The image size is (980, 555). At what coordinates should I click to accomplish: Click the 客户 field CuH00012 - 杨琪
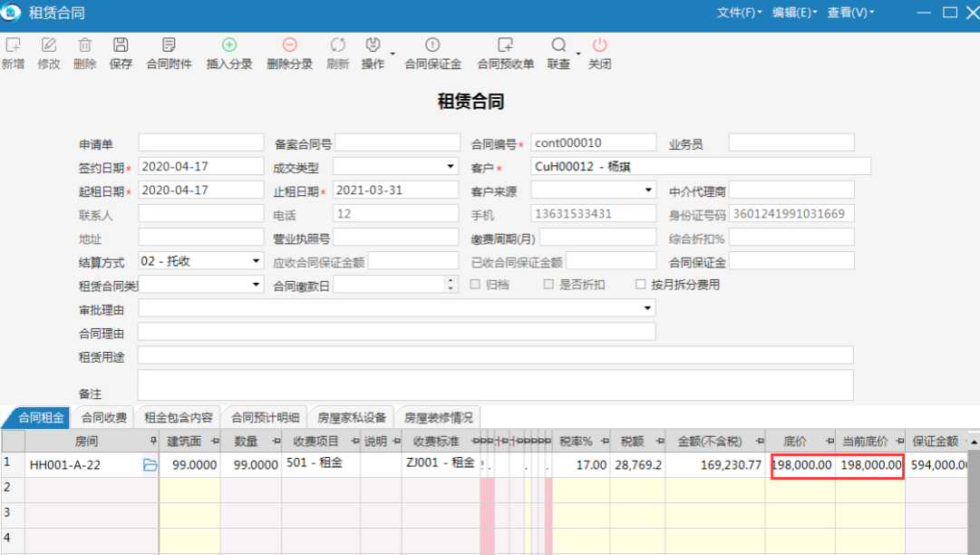click(701, 166)
